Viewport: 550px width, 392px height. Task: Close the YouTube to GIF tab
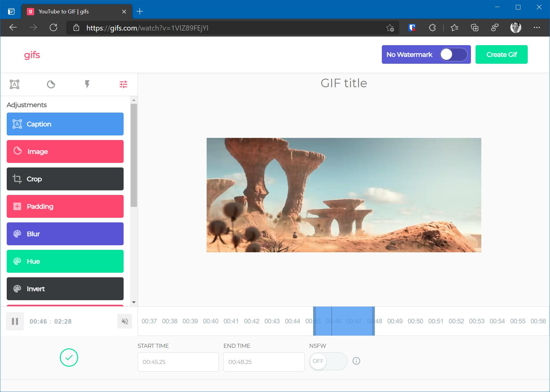click(x=124, y=12)
